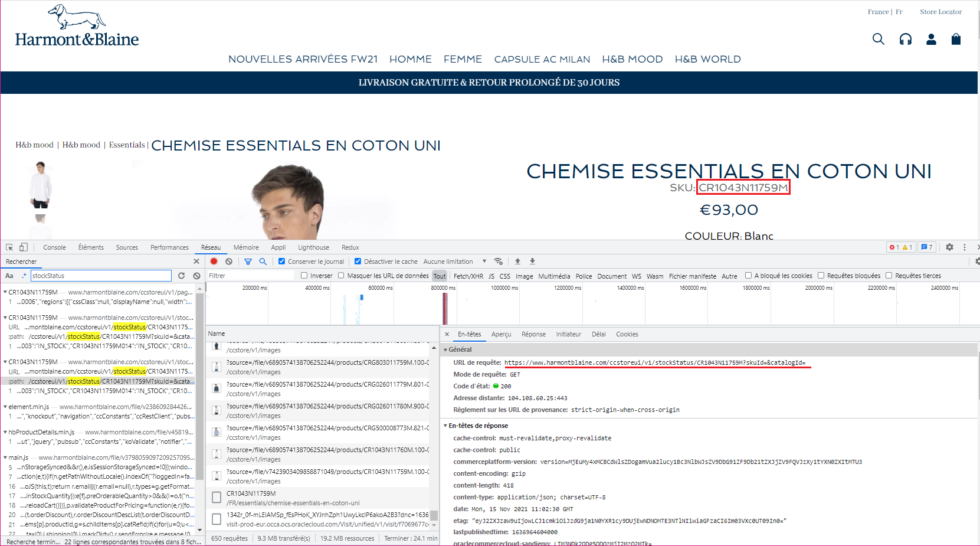980x546 pixels.
Task: Open NOUVELLES ARRIVÉES FW21 site menu
Action: [303, 59]
